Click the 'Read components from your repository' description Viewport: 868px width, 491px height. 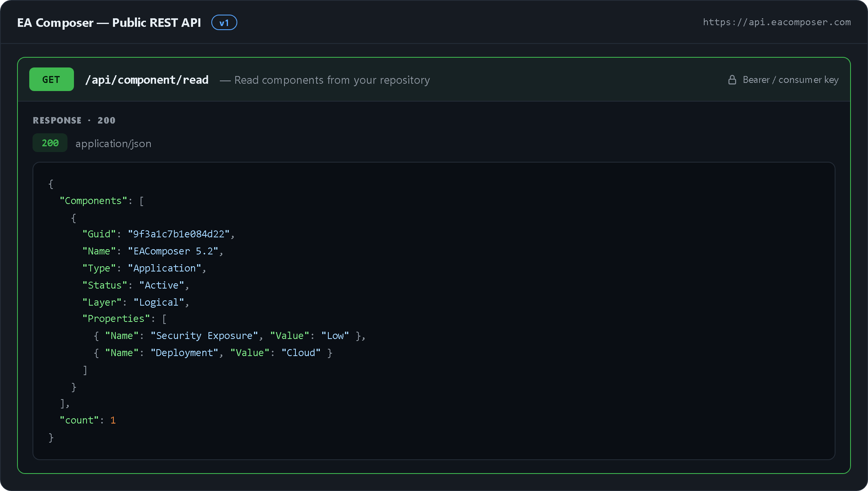(332, 80)
